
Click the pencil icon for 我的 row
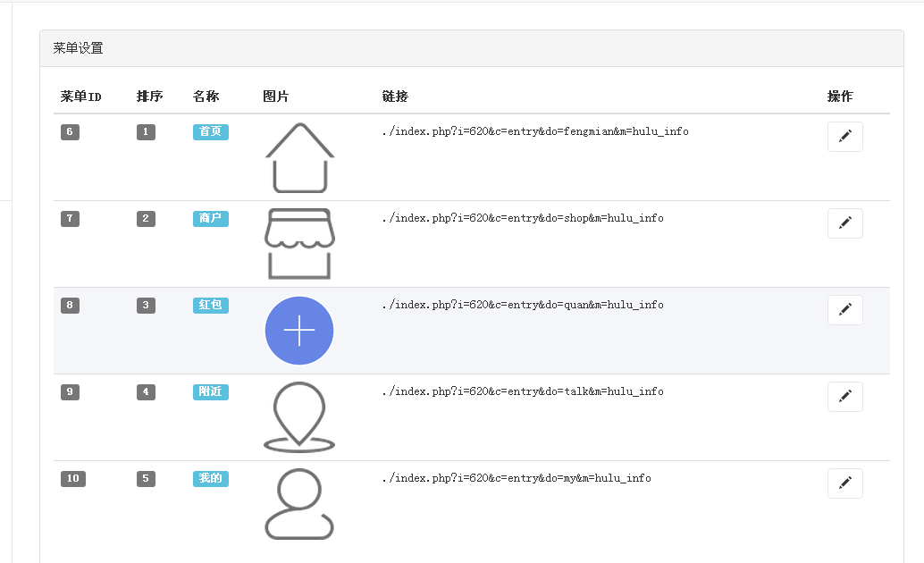click(844, 483)
